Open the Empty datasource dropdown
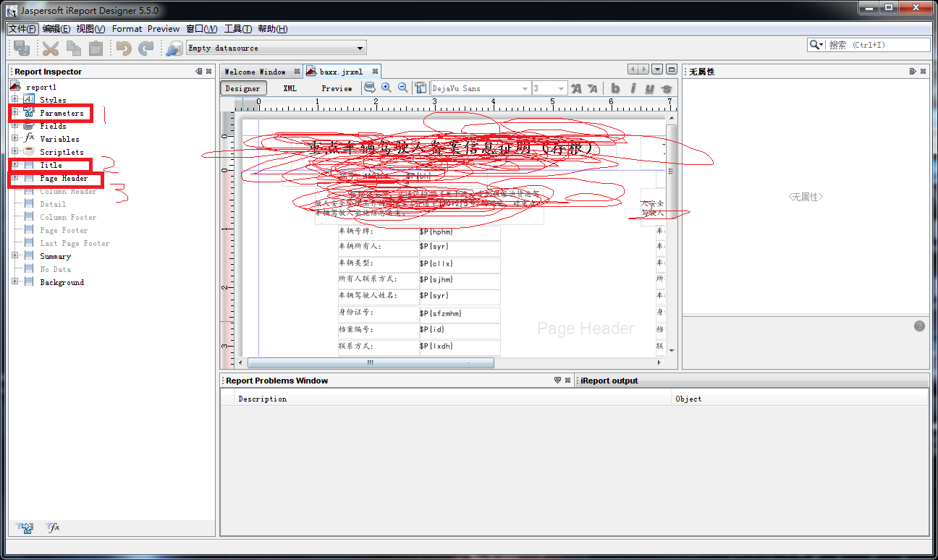Image resolution: width=938 pixels, height=560 pixels. coord(360,48)
